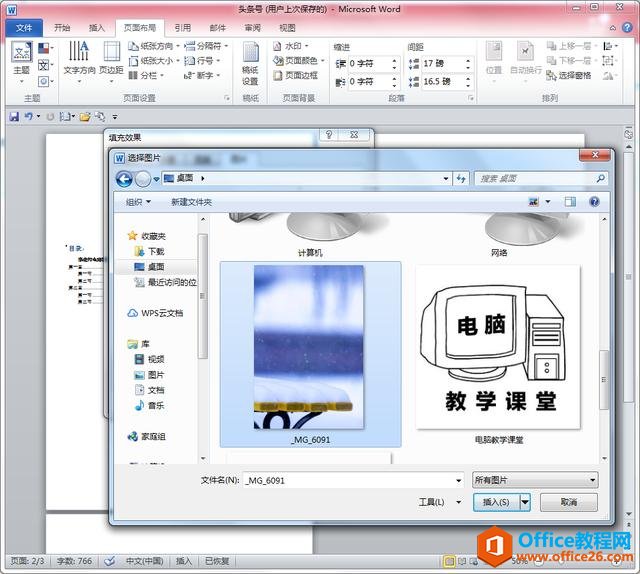Switch to the View (视图) tab
The image size is (640, 574).
click(287, 28)
